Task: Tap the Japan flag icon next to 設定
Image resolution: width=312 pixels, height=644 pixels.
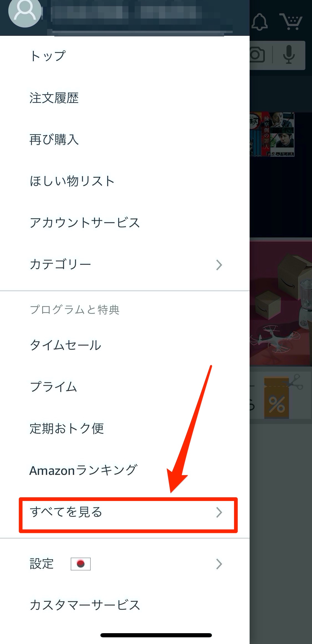Action: 80,564
